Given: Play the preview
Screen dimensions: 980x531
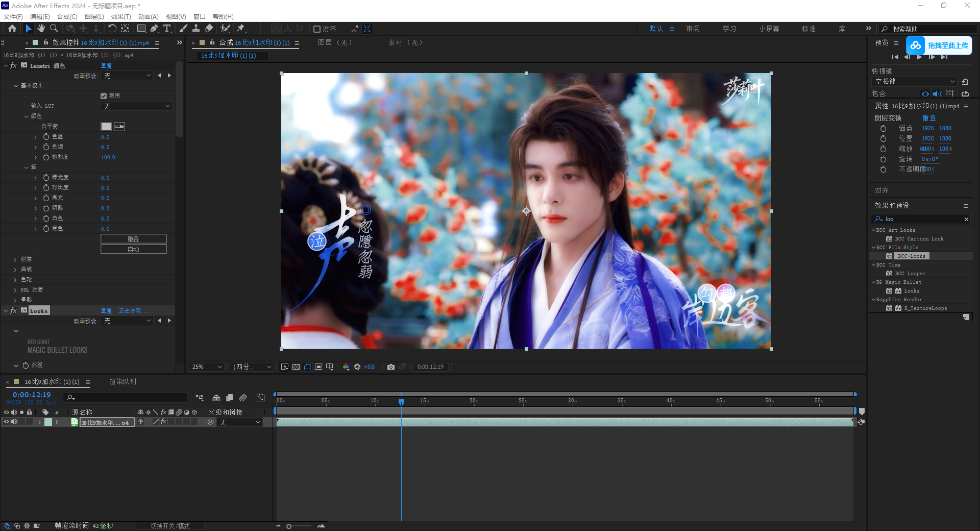Looking at the screenshot, I should coord(920,57).
